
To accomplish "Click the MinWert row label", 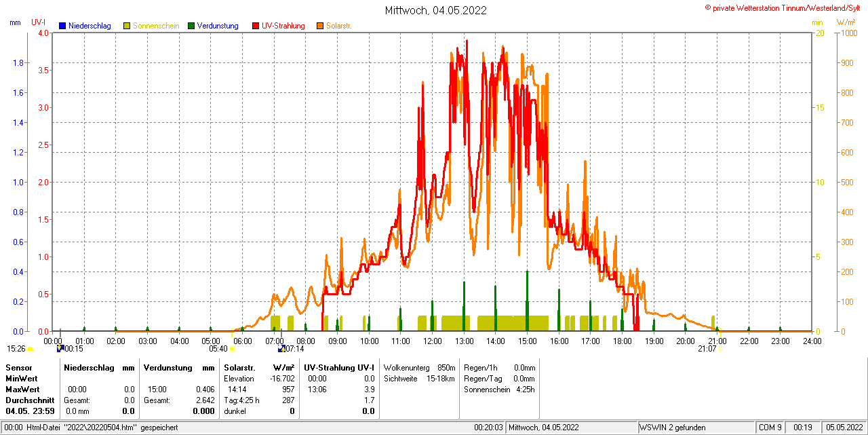I will coord(21,378).
